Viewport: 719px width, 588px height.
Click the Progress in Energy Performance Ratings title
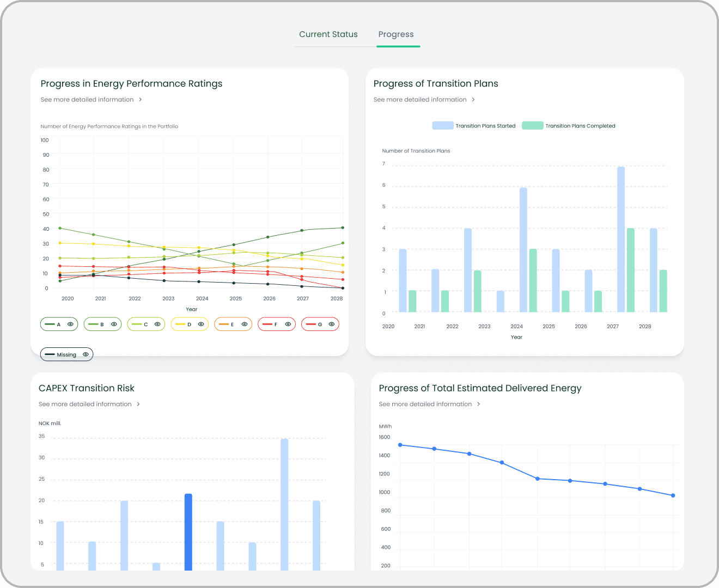(131, 83)
